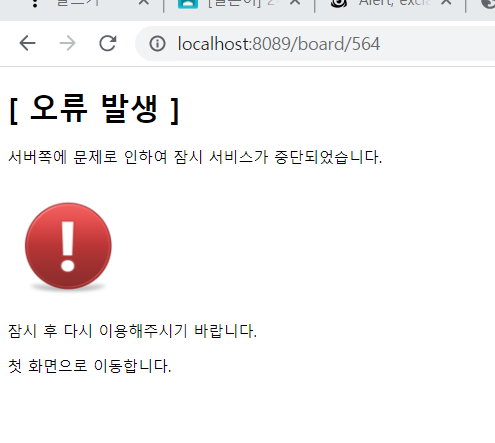Screen dimensions: 495x443
Task: Close the first browser tab
Action: point(144,3)
